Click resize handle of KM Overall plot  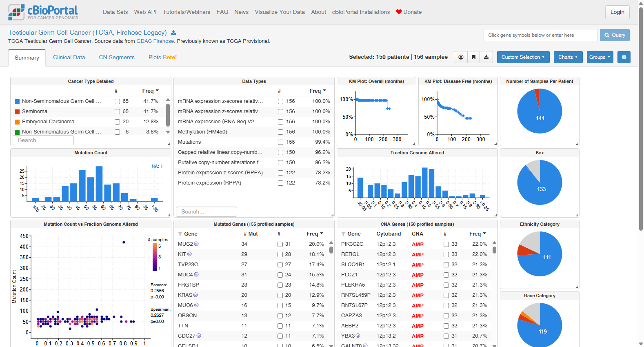click(414, 144)
